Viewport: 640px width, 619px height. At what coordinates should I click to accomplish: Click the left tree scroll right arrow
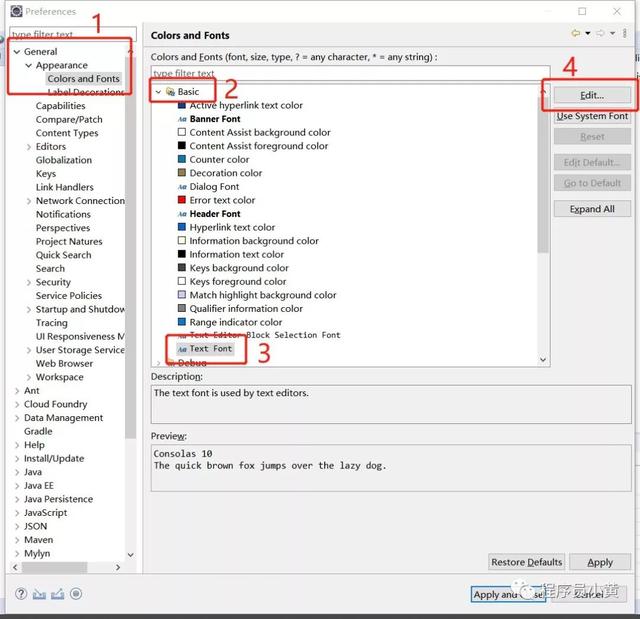[x=118, y=567]
